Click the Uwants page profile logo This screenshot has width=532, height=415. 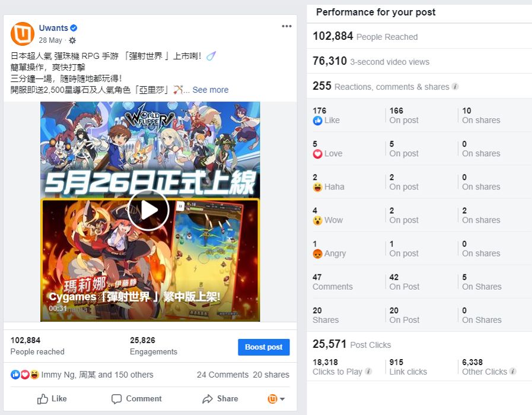[23, 34]
